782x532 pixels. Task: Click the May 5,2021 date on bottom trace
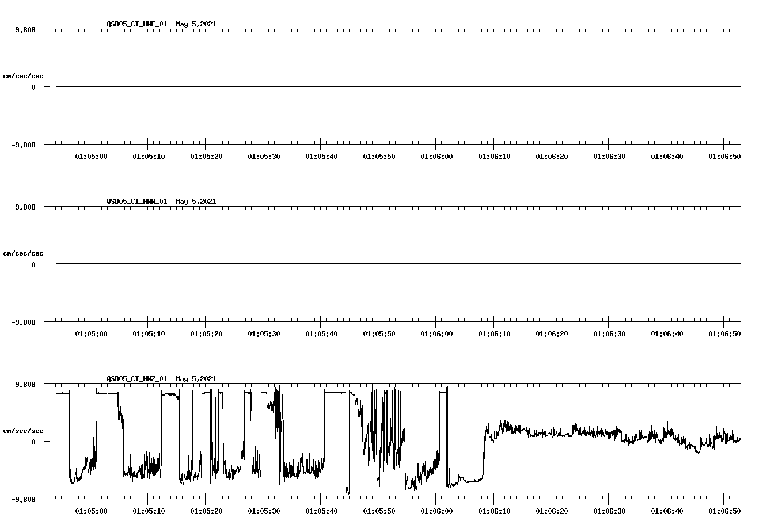(195, 379)
